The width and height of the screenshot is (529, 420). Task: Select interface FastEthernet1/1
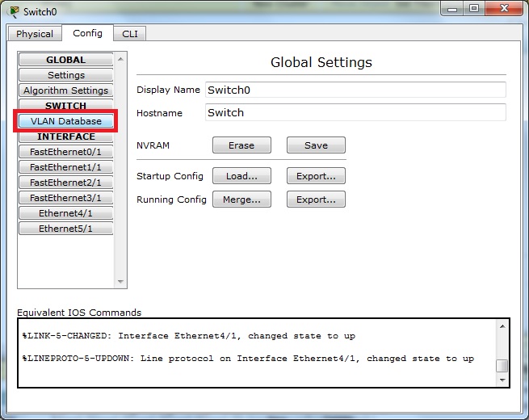65,167
